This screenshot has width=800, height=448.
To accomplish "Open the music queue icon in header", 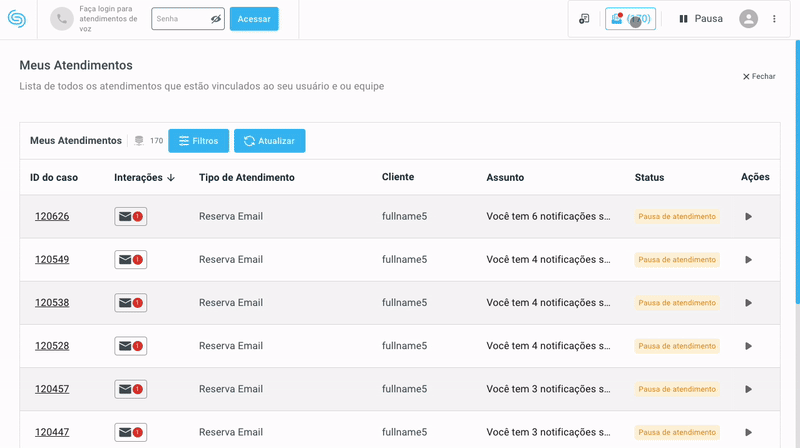I will click(584, 19).
